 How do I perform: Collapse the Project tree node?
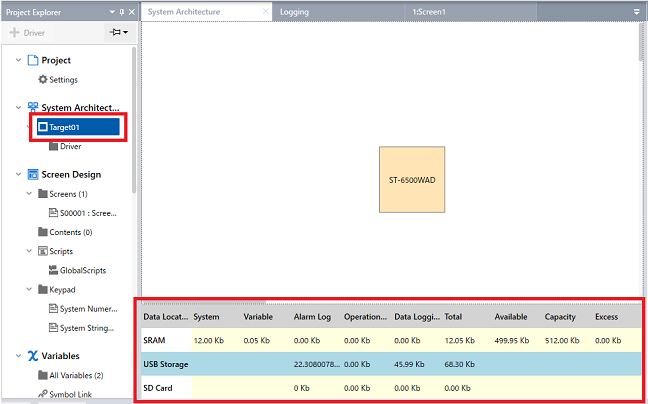pos(18,61)
